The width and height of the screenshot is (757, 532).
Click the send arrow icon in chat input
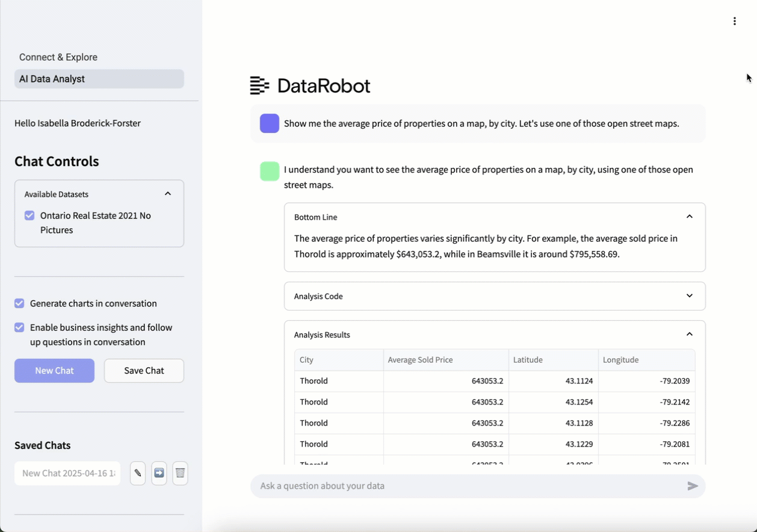click(x=693, y=486)
